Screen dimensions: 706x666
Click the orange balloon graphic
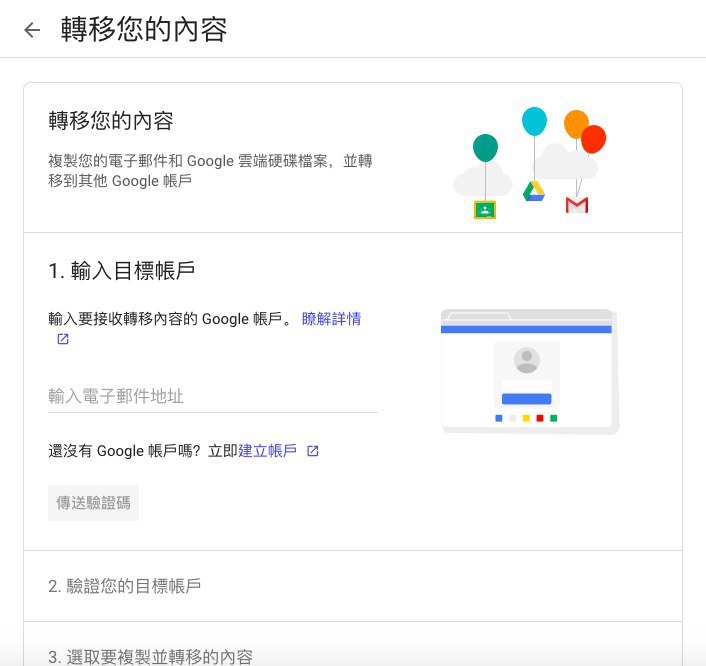575,123
